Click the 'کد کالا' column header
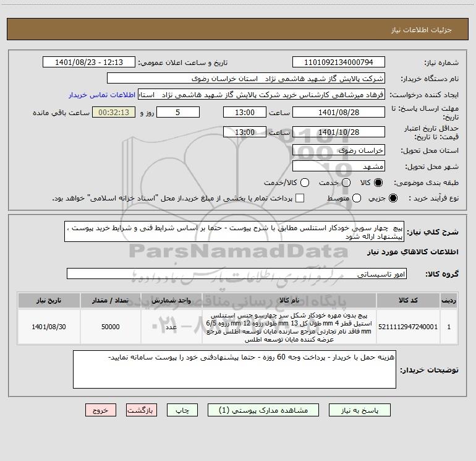The image size is (476, 461). click(408, 300)
